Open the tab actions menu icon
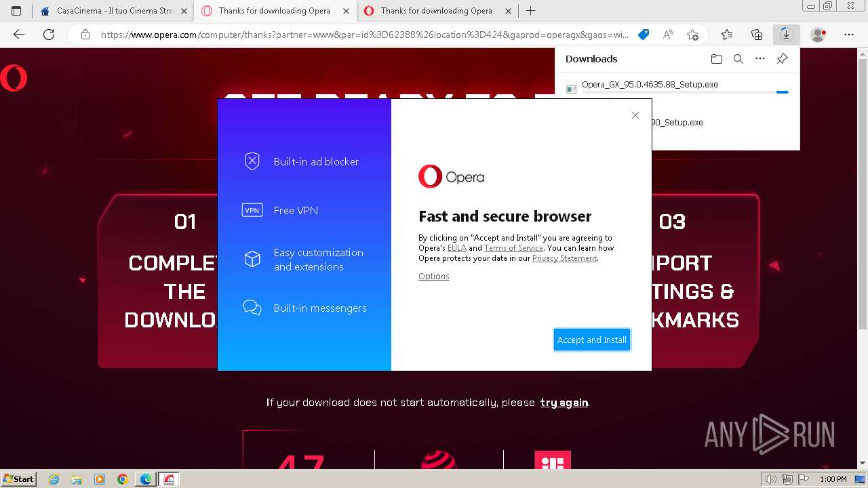 (16, 11)
